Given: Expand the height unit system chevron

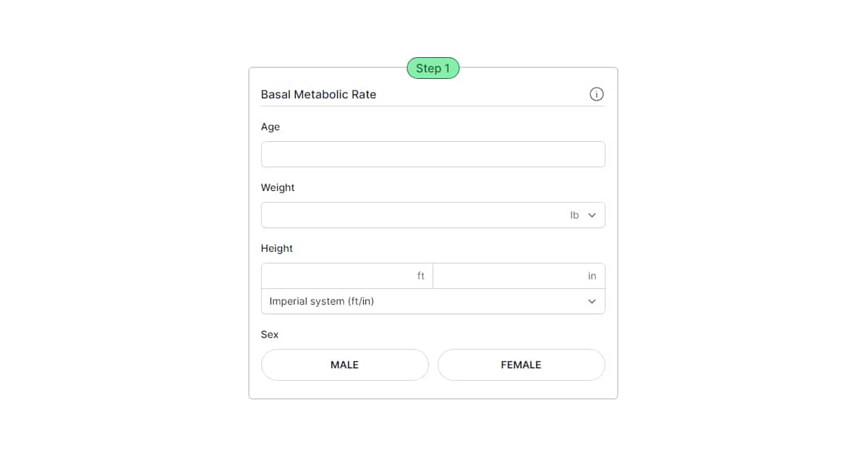Looking at the screenshot, I should tap(592, 301).
